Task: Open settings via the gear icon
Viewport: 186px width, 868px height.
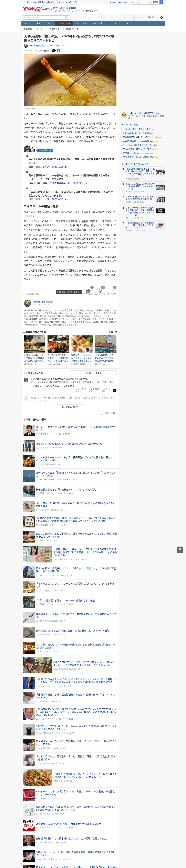Action: (x=161, y=18)
